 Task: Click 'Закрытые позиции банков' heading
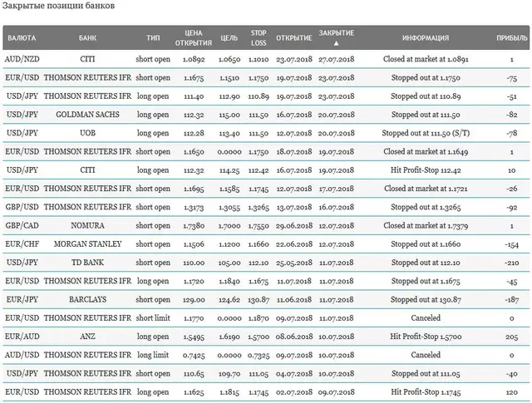[x=58, y=6]
